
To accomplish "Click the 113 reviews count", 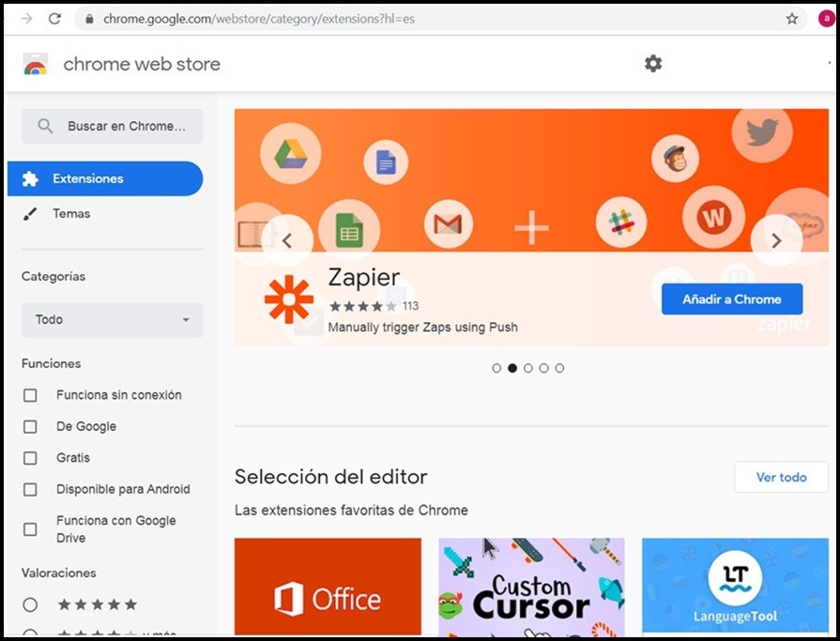I will [x=410, y=306].
